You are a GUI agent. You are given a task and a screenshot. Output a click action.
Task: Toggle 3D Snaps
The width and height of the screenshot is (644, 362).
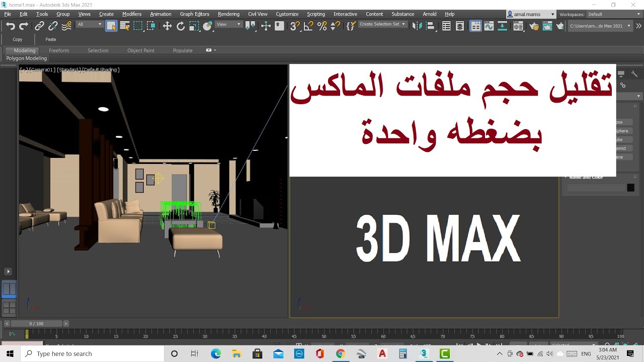tap(295, 26)
